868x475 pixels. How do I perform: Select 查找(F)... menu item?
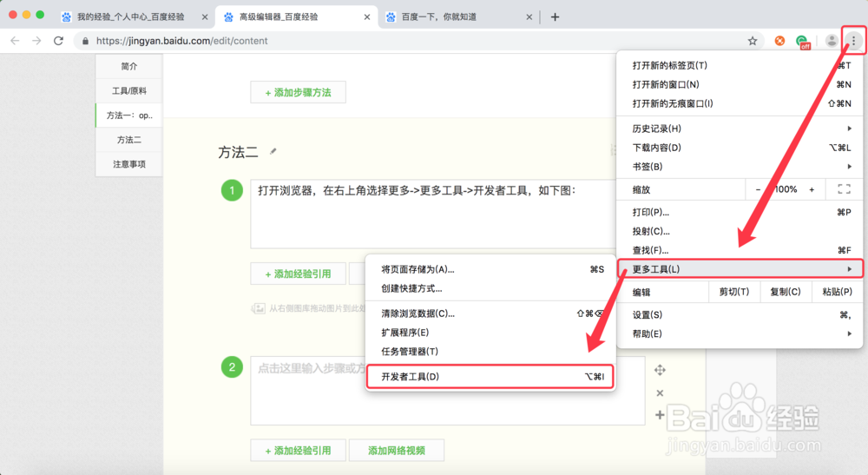[x=739, y=250]
